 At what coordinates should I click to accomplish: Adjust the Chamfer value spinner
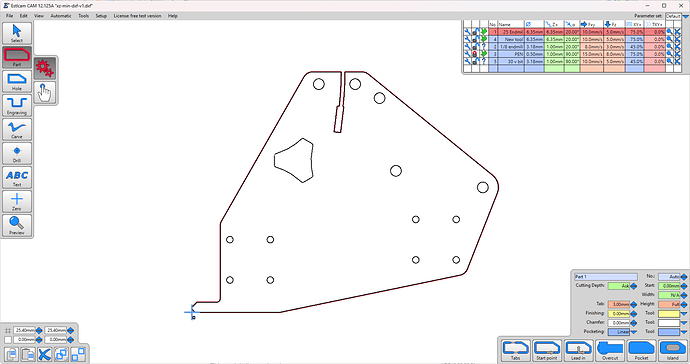click(633, 323)
